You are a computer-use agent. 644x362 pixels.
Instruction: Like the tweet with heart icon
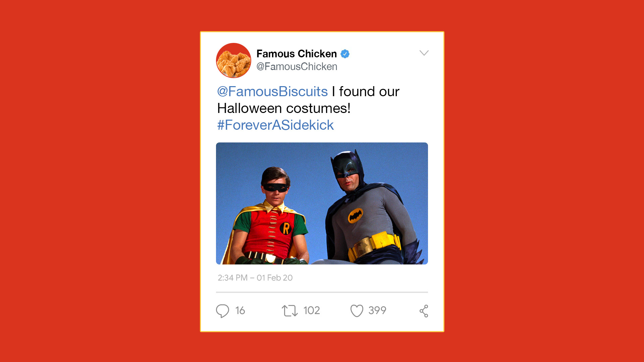pos(357,311)
